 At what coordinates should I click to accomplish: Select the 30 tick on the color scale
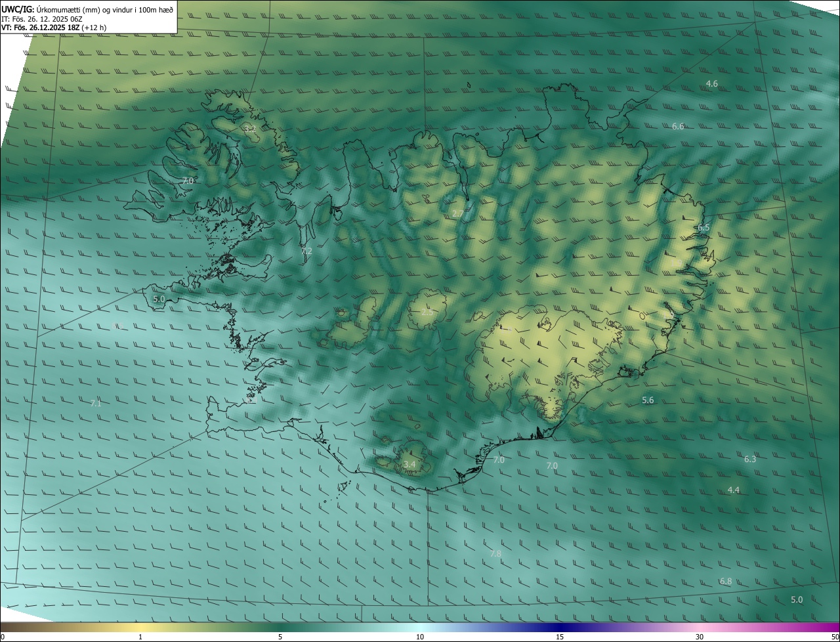700,637
